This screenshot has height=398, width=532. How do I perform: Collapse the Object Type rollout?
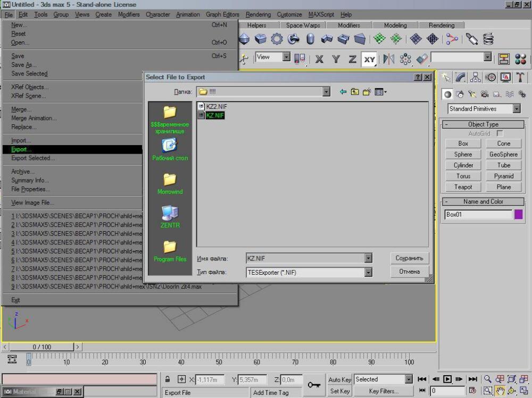(x=483, y=124)
